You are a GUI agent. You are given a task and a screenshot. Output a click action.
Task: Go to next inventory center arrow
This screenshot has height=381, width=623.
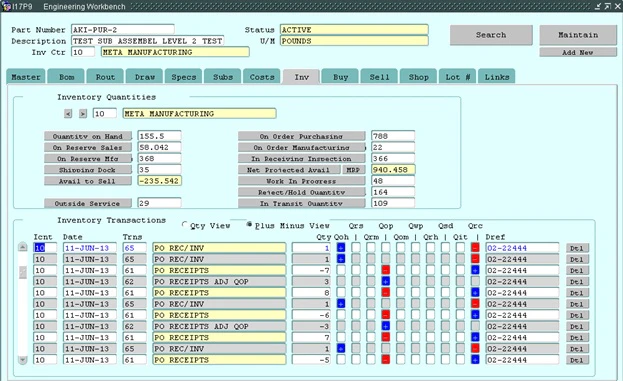(x=83, y=114)
